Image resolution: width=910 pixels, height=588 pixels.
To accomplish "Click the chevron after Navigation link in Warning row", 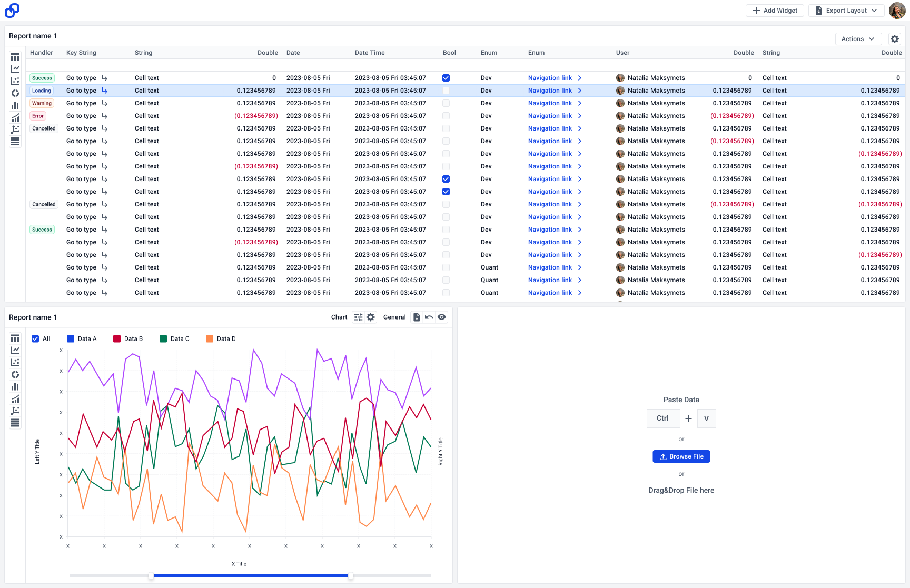I will pos(580,103).
